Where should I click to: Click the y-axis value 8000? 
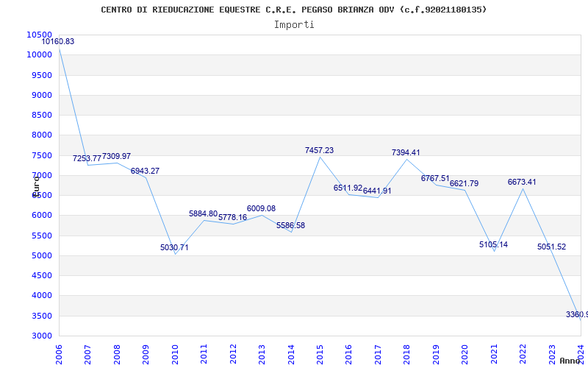pos(41,135)
